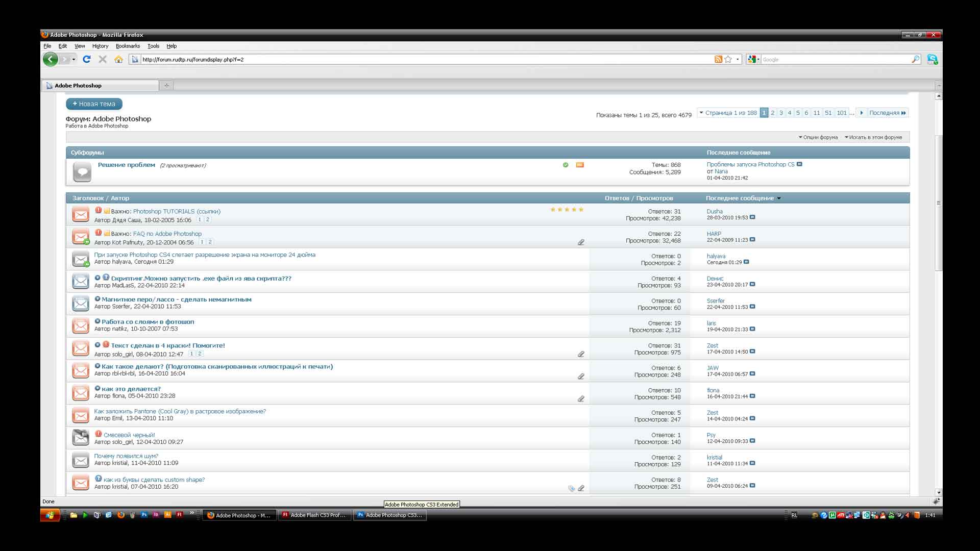Click the subforum Решение проблем speech bubble icon

(82, 171)
